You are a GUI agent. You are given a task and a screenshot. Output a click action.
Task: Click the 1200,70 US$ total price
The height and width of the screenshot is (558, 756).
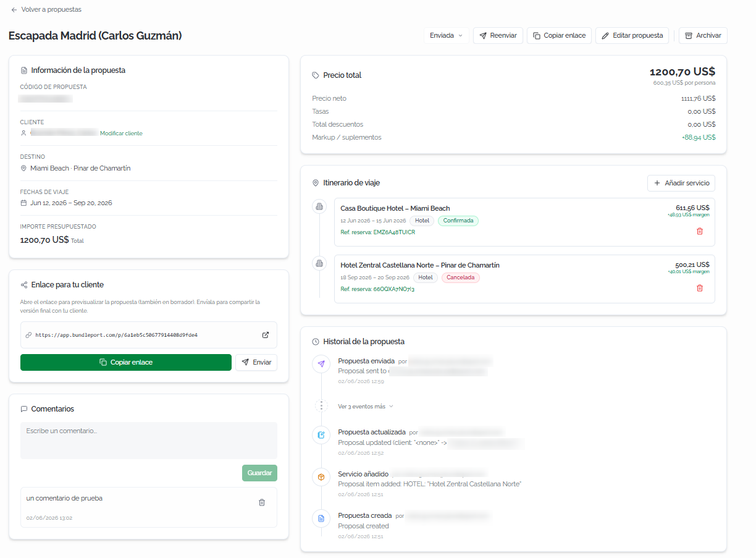click(682, 72)
